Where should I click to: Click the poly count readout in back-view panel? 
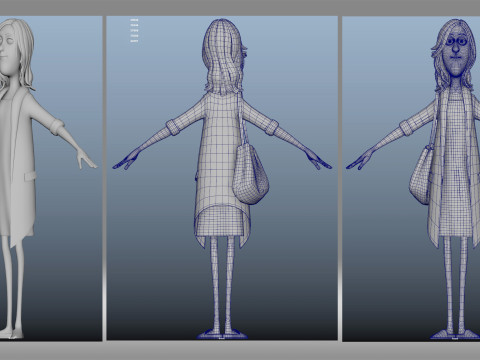pyautogui.click(x=134, y=31)
